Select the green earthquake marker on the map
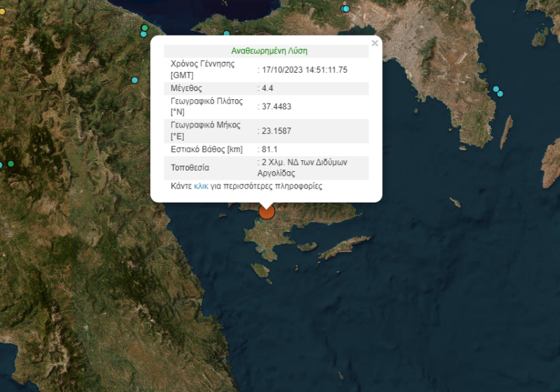 click(144, 28)
